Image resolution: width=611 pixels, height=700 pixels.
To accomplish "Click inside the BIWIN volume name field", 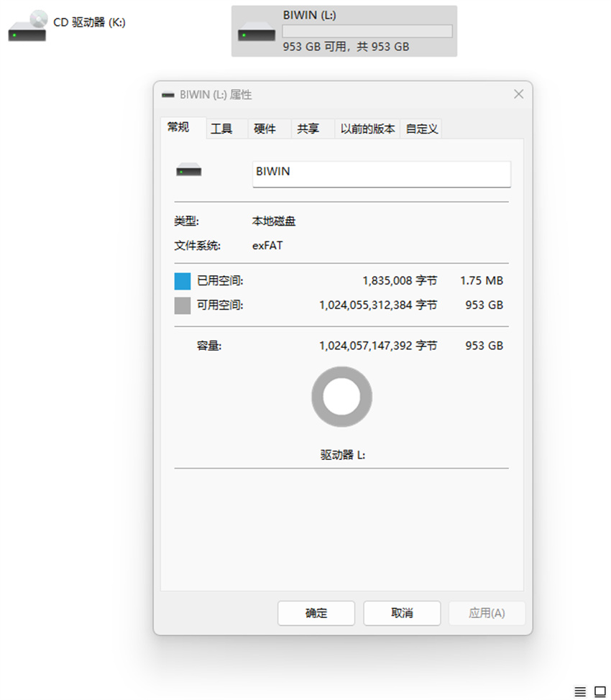I will coord(381,174).
